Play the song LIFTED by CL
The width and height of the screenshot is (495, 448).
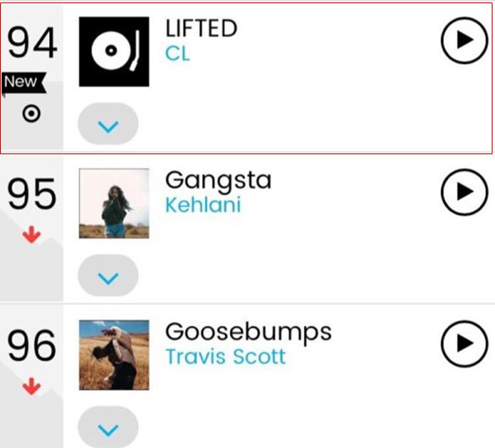pos(464,41)
